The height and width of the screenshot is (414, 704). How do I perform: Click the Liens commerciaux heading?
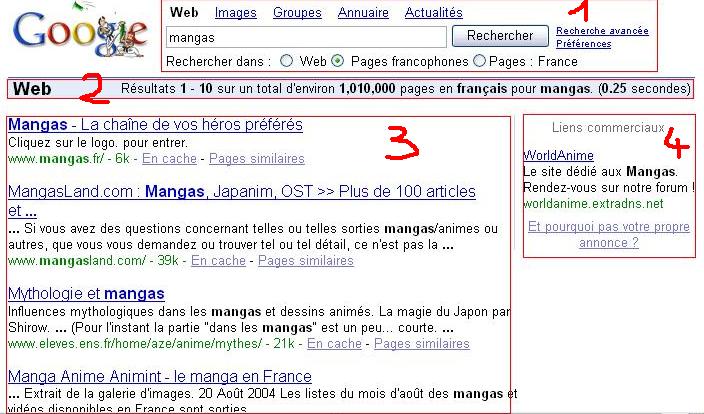click(608, 128)
